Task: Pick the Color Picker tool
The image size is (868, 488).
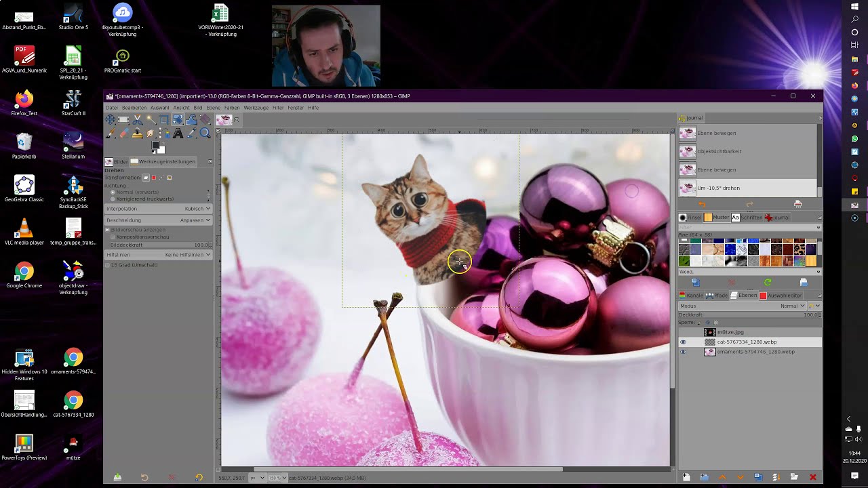Action: coord(191,134)
